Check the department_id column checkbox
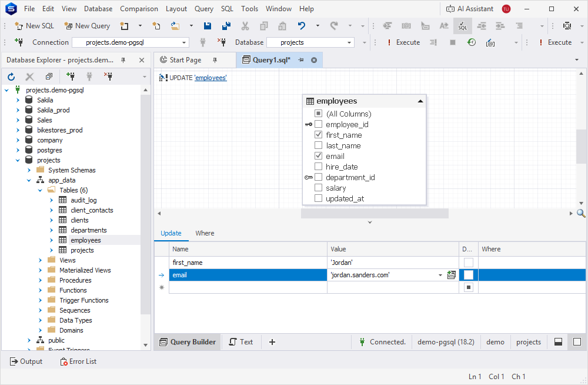 click(x=318, y=177)
